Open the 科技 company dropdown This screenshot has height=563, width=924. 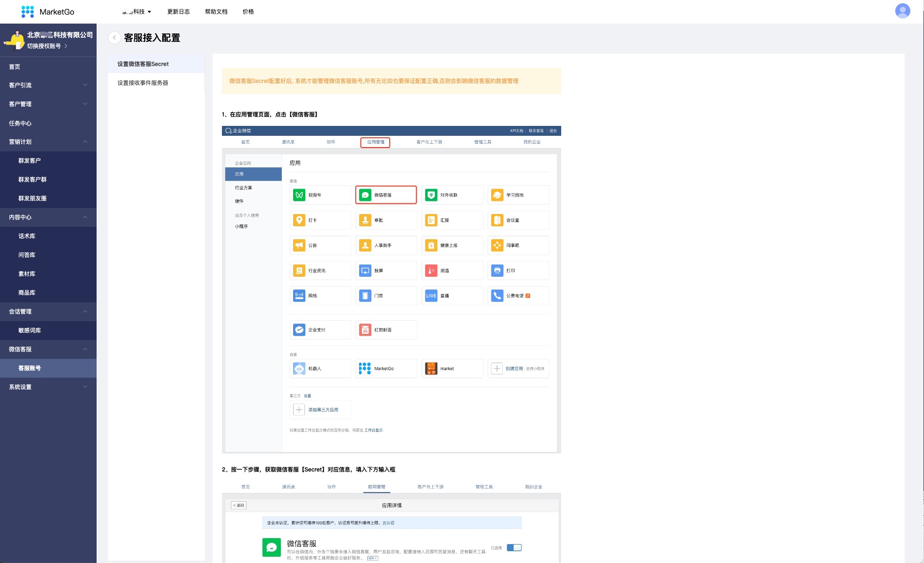coord(137,12)
